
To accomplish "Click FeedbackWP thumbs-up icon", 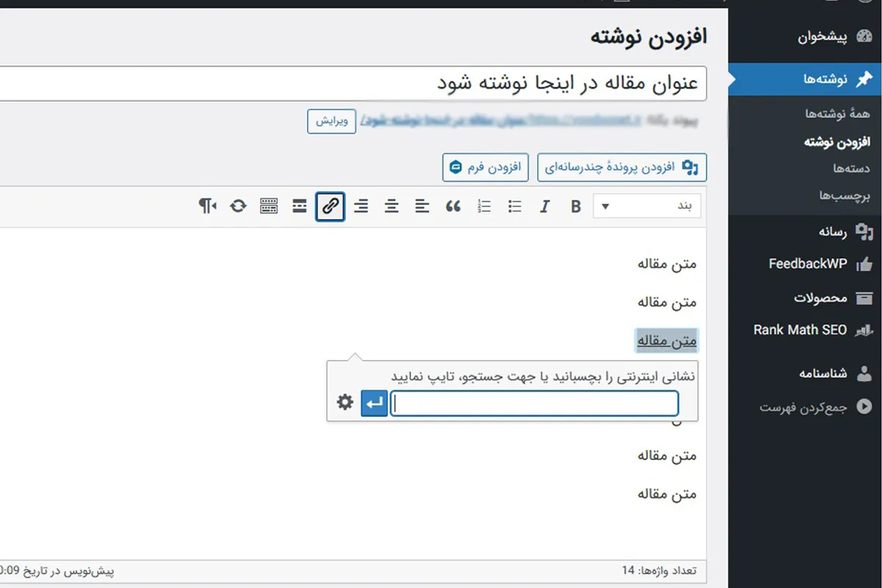I will pyautogui.click(x=865, y=265).
